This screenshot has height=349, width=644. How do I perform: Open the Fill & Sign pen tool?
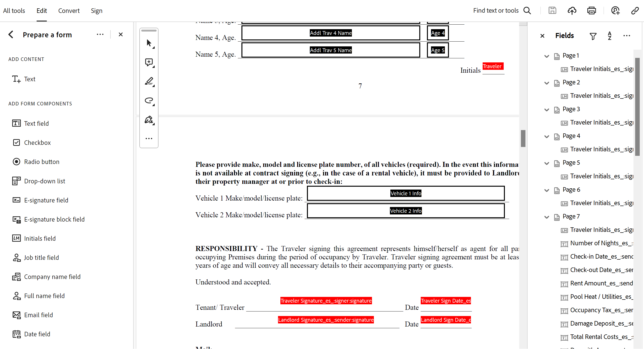pos(149,120)
